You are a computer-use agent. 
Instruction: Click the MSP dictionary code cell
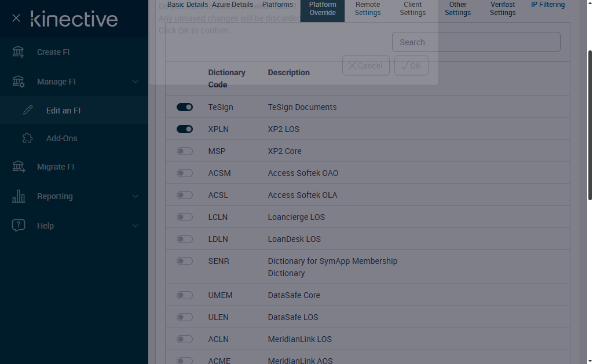(217, 151)
